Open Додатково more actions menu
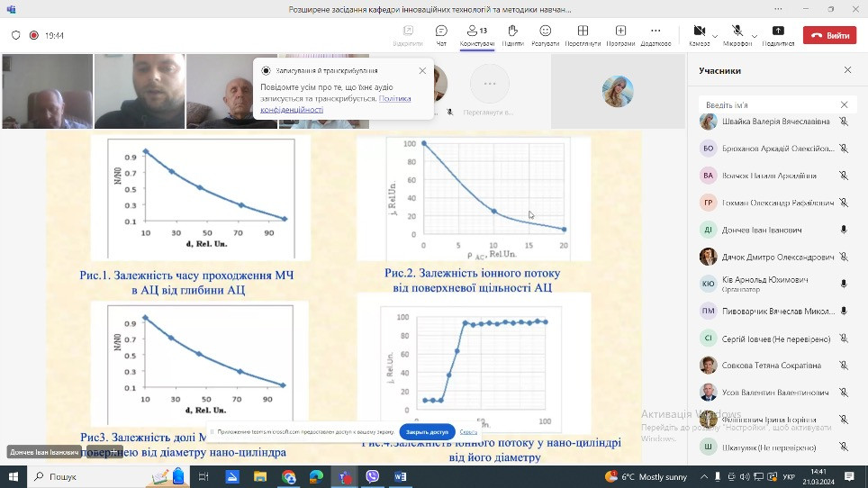The height and width of the screenshot is (488, 868). (x=656, y=35)
